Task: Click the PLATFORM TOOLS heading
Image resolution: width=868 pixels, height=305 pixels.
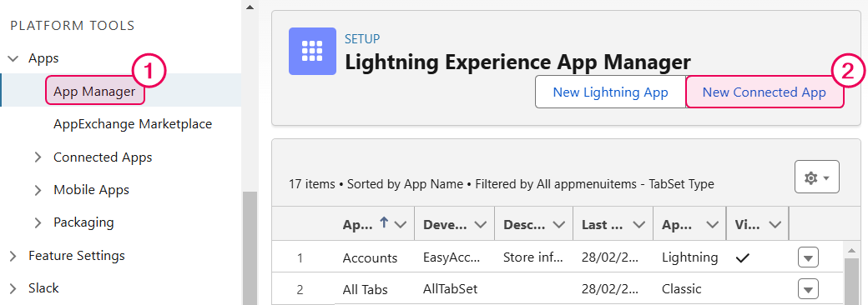Action: pyautogui.click(x=73, y=25)
